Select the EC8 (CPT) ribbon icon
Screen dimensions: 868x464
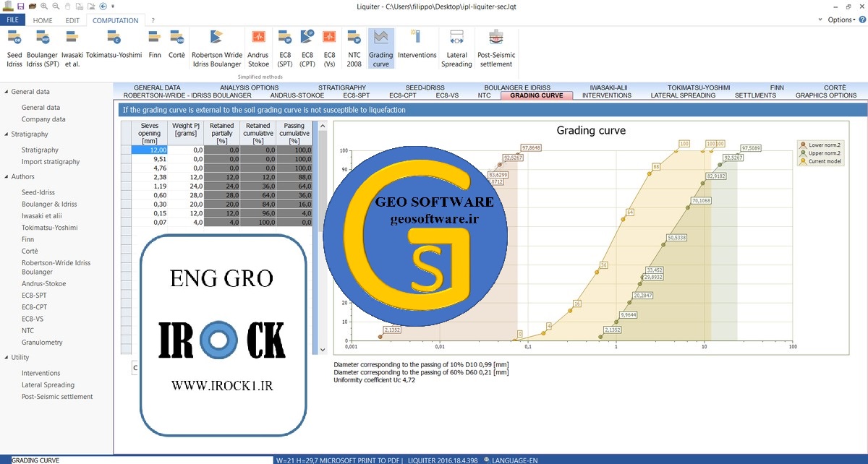pos(307,38)
